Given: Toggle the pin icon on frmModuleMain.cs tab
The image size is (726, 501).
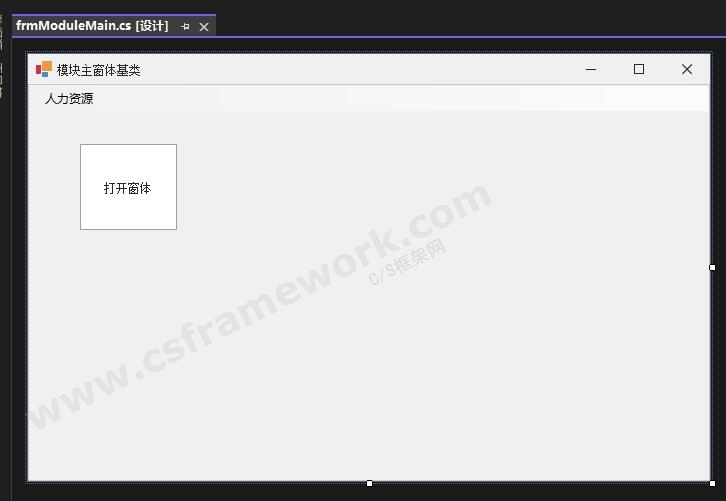Looking at the screenshot, I should point(185,27).
